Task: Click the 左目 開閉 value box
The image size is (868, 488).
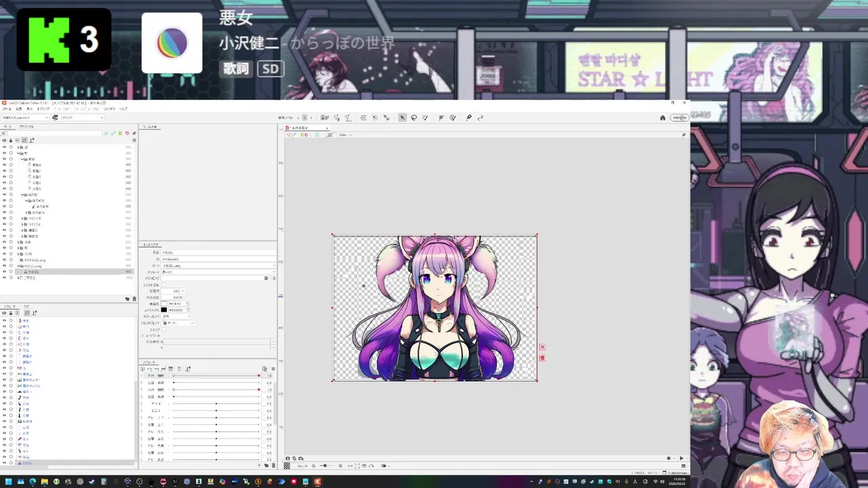Action: point(267,375)
